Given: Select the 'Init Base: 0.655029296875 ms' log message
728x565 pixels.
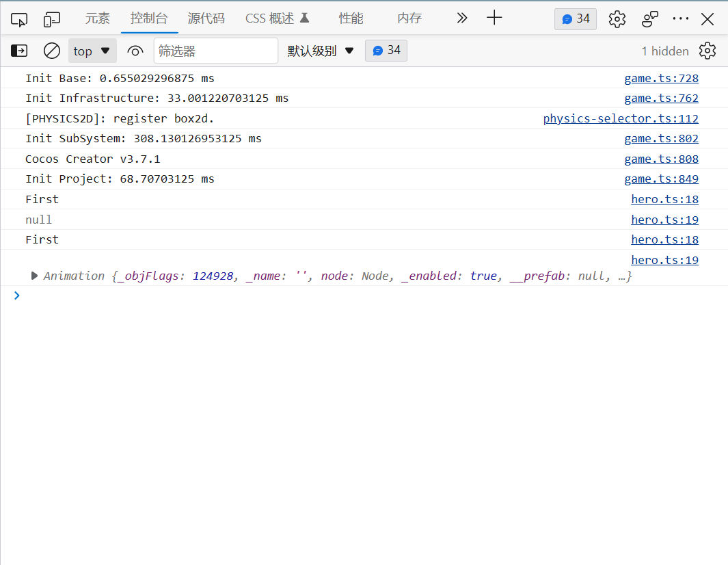Looking at the screenshot, I should pos(120,78).
